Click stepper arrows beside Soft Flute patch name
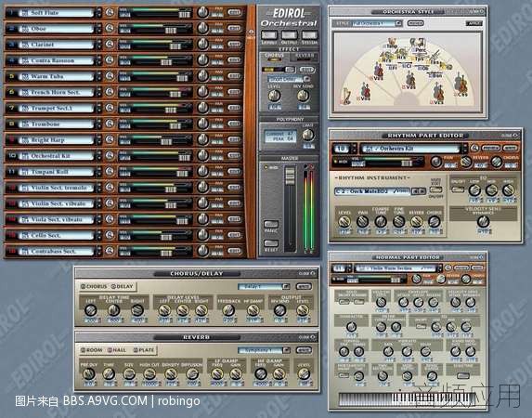Viewport: 532px width, 418px height. coord(98,13)
